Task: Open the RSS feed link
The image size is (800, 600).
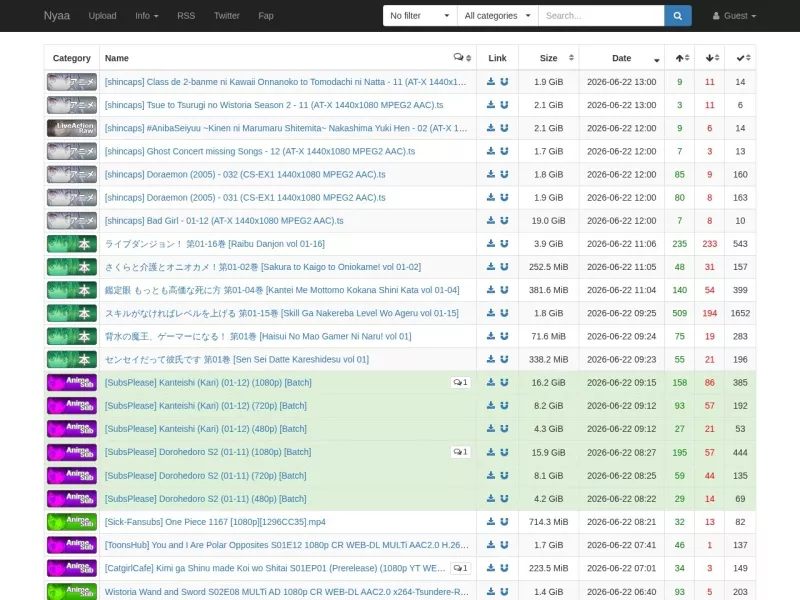Action: click(186, 16)
